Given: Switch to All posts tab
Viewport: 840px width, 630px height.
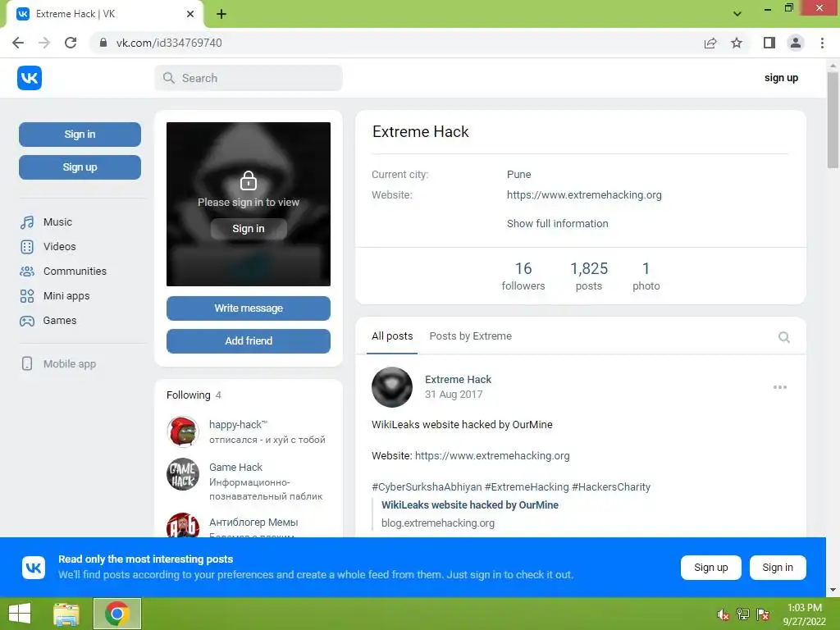Looking at the screenshot, I should pyautogui.click(x=392, y=336).
